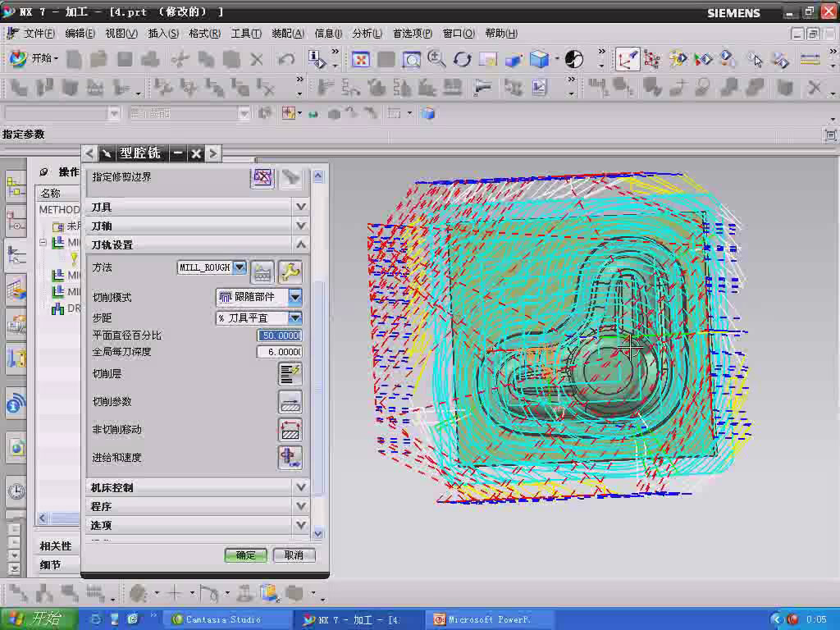Open the Cut Levels (切削层) button
Viewport: 840px width, 630px height.
290,373
